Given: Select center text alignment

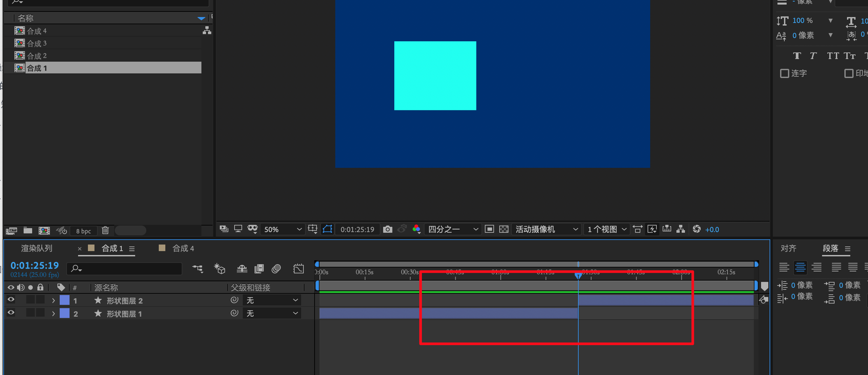Looking at the screenshot, I should pyautogui.click(x=800, y=267).
